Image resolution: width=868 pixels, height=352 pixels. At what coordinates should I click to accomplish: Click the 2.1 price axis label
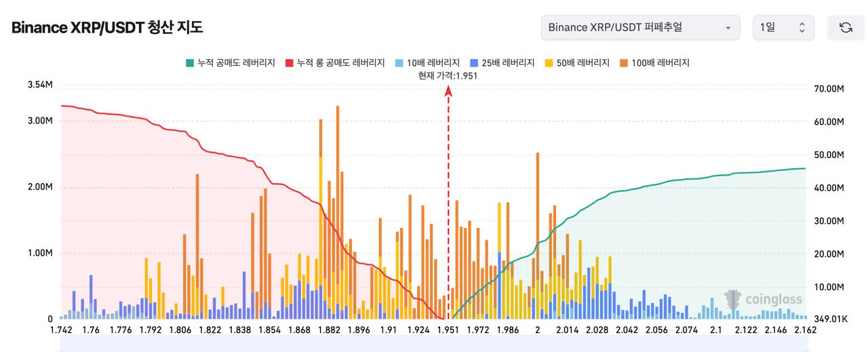[x=716, y=330]
